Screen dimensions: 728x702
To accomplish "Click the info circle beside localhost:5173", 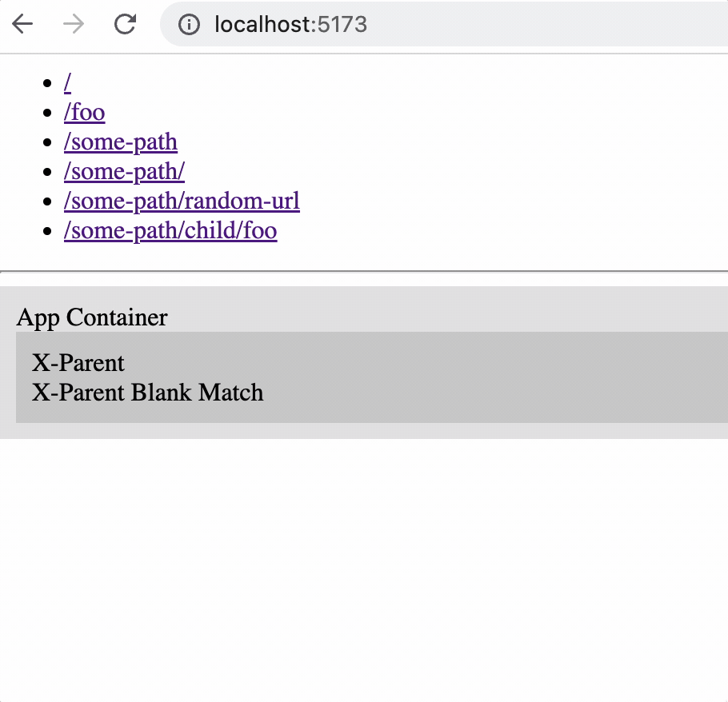I will click(x=189, y=24).
